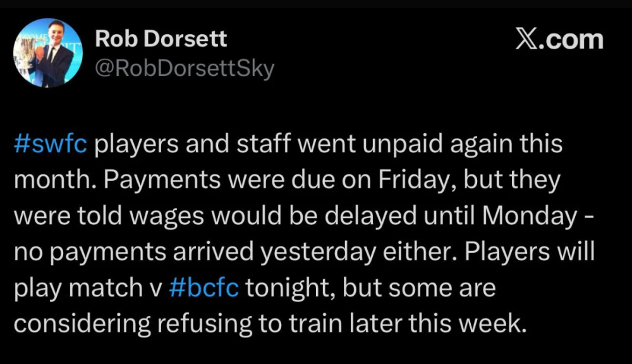Click the X.com watermark text
632x364 pixels.
[559, 40]
